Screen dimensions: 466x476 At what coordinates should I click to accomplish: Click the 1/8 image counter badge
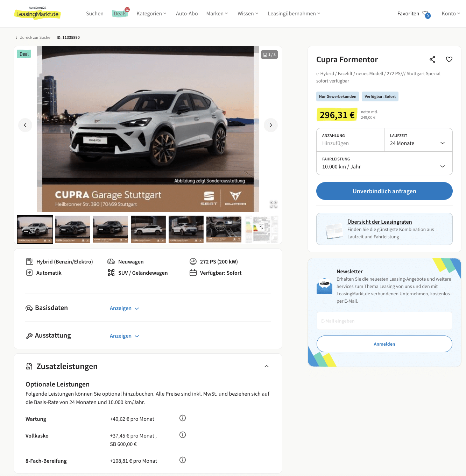[269, 55]
